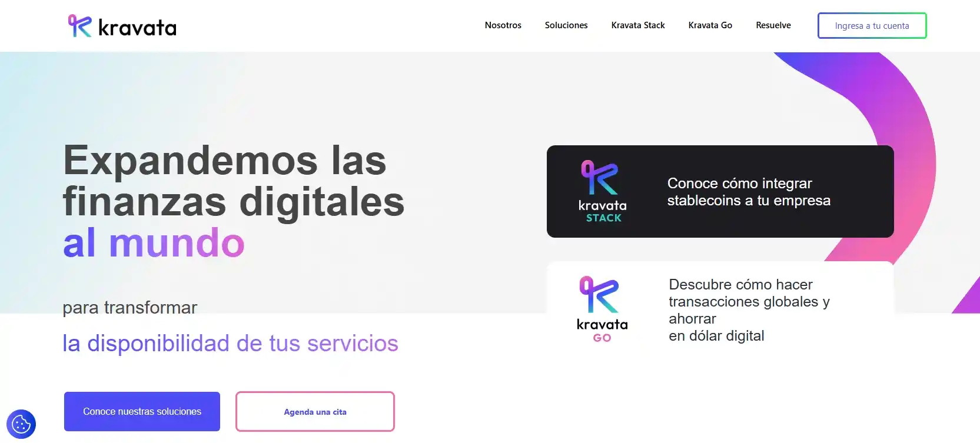This screenshot has height=443, width=980.
Task: Open "Descubre cómo hacer transacciones globales" card text
Action: coord(749,310)
